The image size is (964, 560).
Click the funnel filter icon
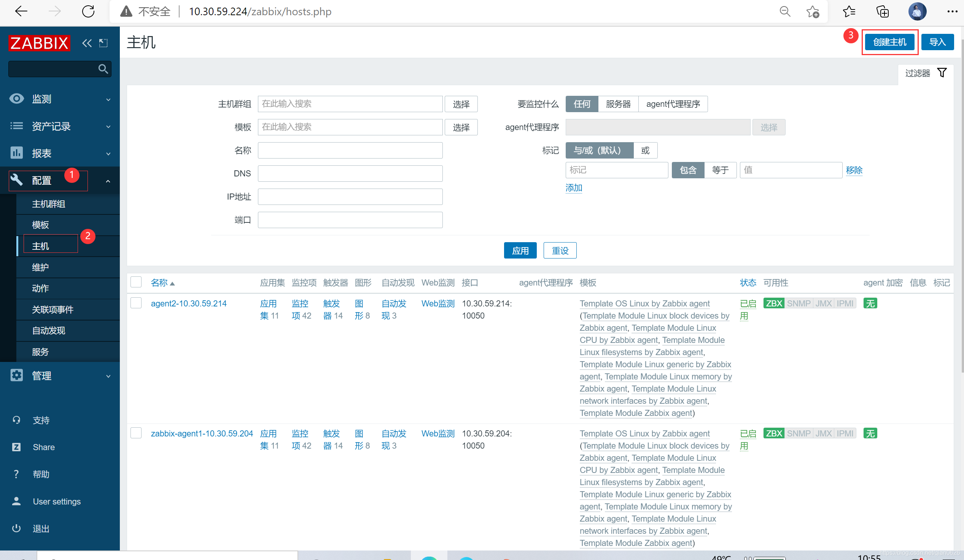pyautogui.click(x=942, y=73)
